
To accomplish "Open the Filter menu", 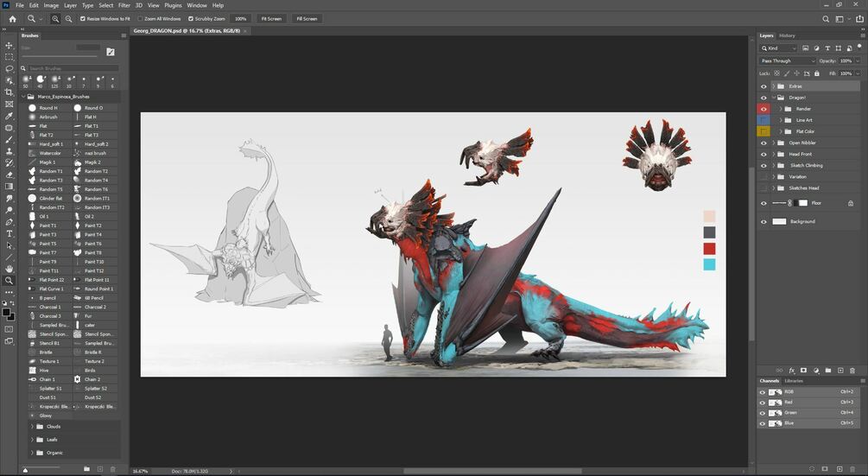I will 124,5.
